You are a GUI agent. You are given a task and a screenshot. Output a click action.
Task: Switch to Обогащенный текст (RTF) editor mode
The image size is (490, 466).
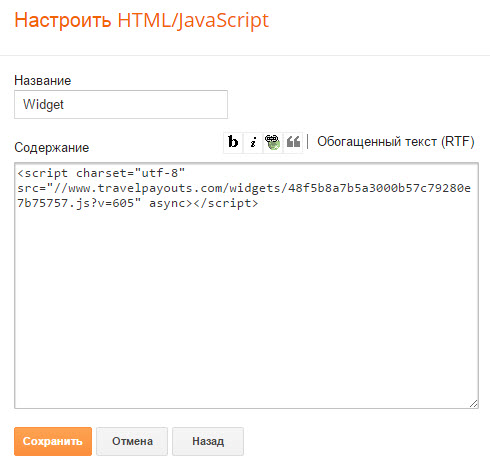(395, 142)
